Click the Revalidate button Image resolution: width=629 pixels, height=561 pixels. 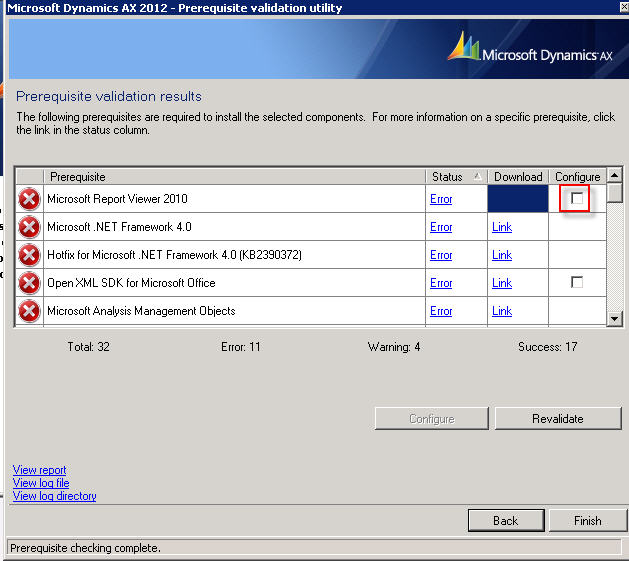(x=558, y=419)
